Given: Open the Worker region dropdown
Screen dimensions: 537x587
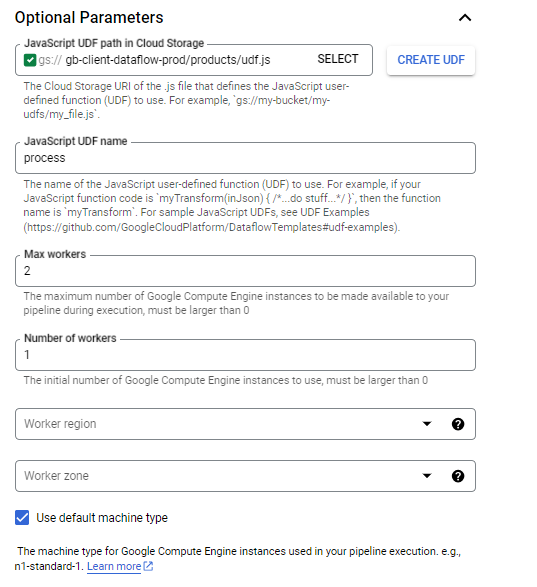Looking at the screenshot, I should [245, 424].
